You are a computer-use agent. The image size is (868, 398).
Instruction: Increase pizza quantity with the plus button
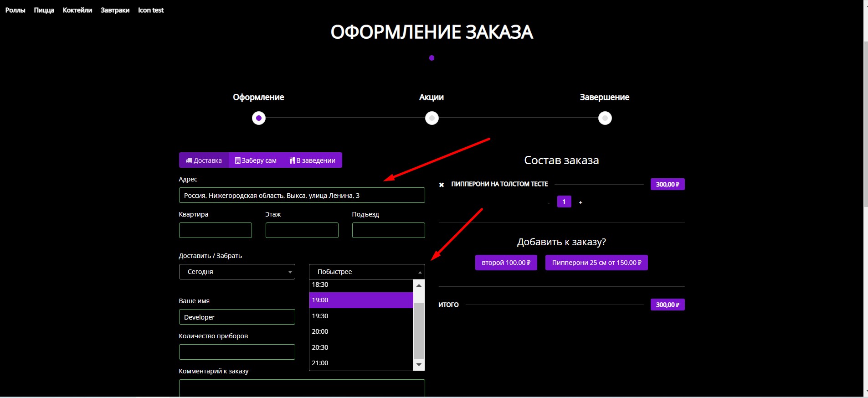click(x=580, y=202)
